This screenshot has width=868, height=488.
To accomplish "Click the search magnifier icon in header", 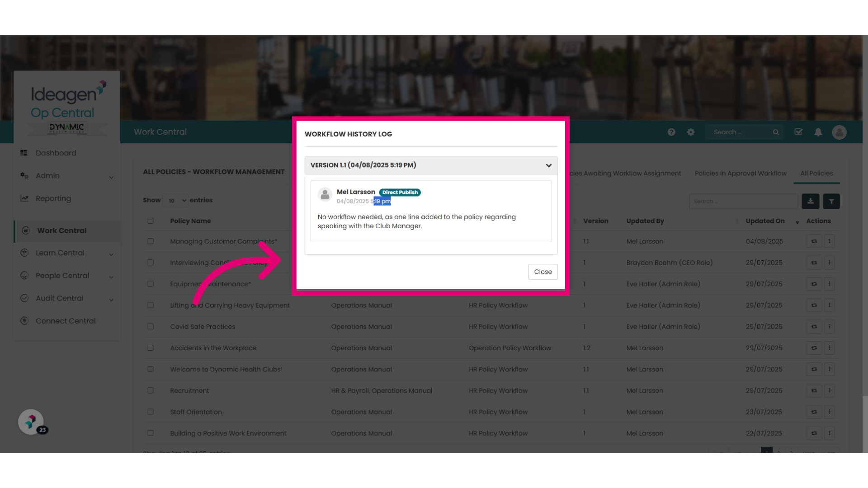I will pyautogui.click(x=776, y=132).
